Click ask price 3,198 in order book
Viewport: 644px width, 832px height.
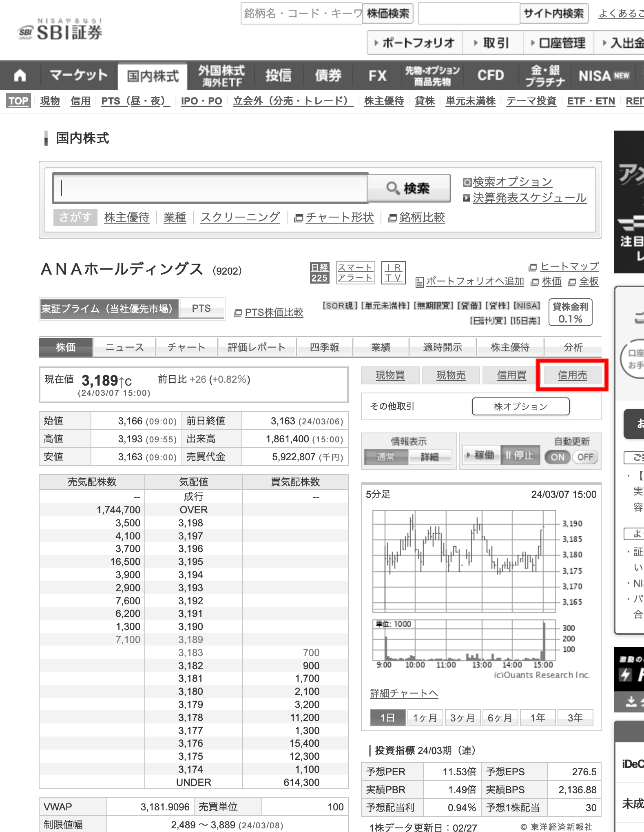coord(190,523)
